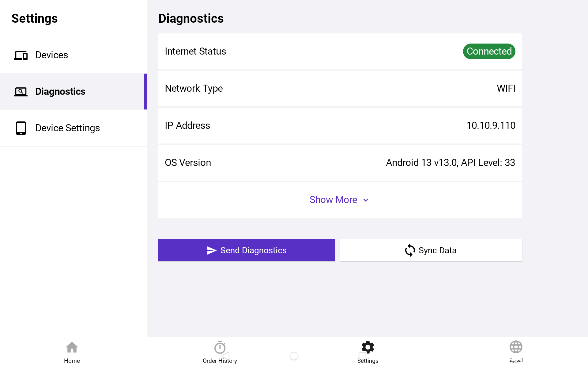Click the Show More chevron arrow

[x=366, y=200]
